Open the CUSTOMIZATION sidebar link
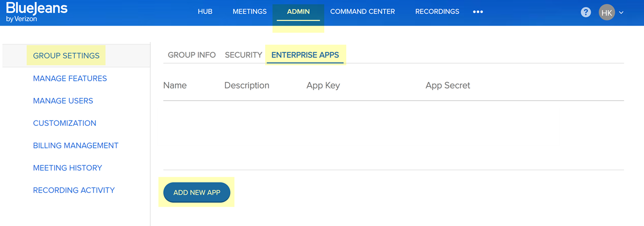Screen dimensions: 644x226 [64, 123]
